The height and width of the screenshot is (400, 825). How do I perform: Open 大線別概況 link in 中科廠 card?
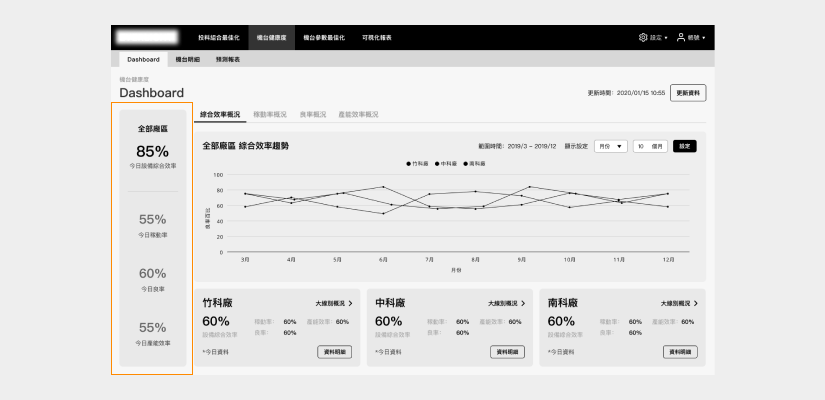(x=507, y=304)
